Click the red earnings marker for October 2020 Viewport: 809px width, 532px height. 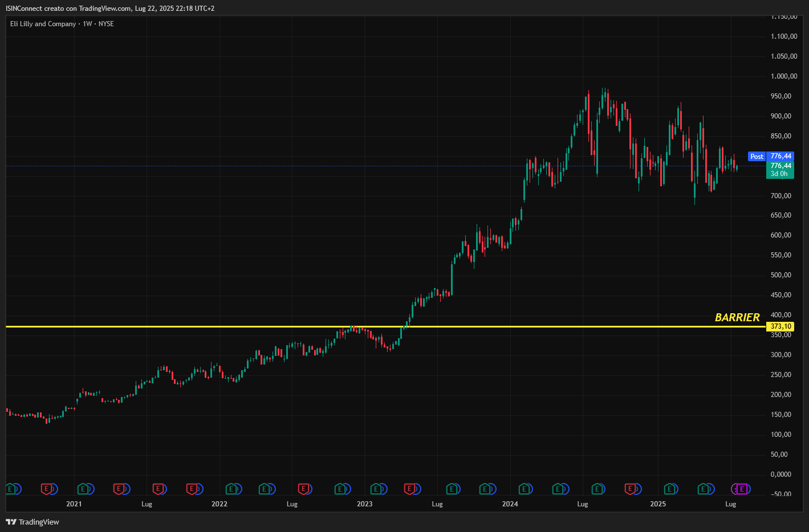46,489
